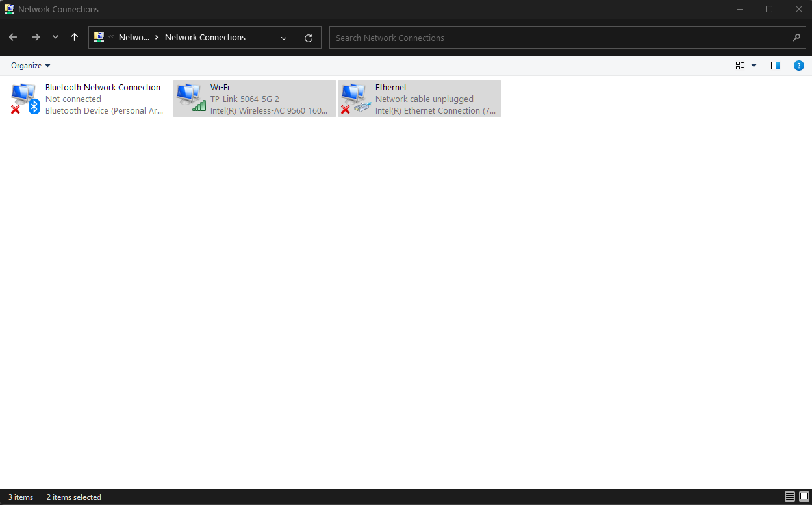
Task: Go up one folder level
Action: pos(75,38)
